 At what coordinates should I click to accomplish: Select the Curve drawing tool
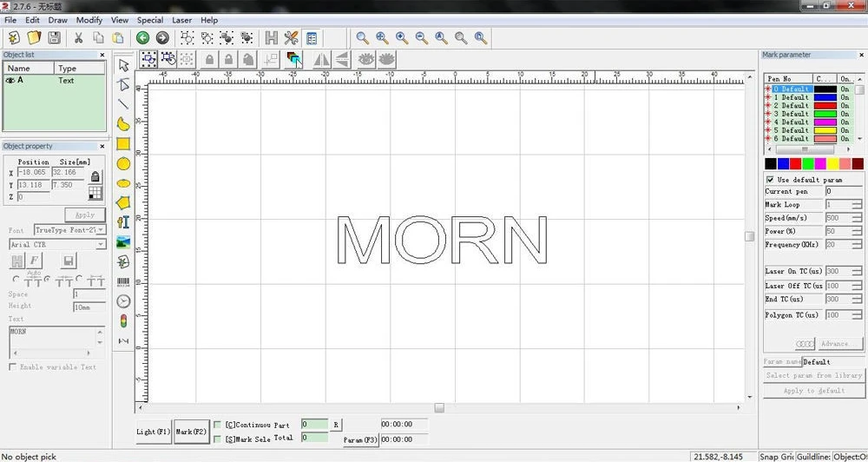coord(123,124)
